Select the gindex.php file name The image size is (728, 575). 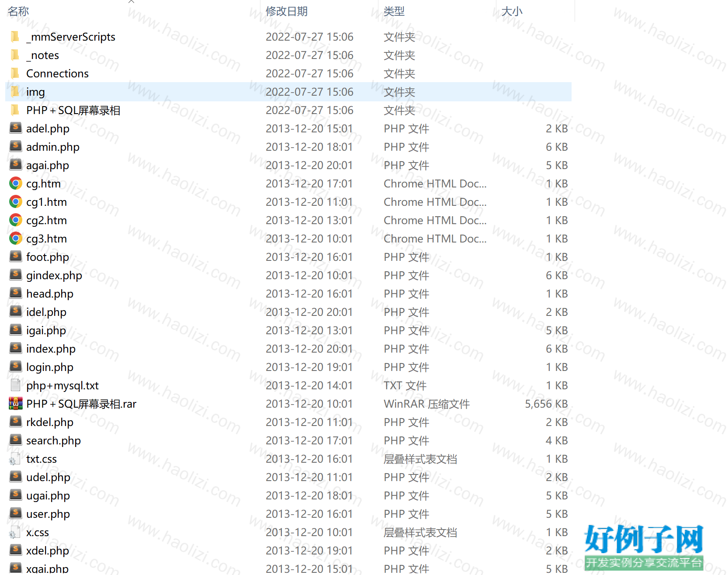tap(54, 275)
